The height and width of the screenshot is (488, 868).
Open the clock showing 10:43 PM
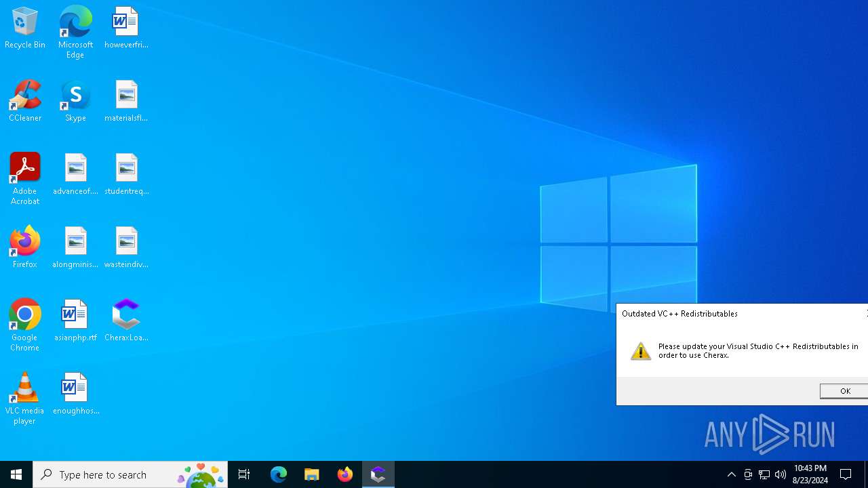click(810, 474)
